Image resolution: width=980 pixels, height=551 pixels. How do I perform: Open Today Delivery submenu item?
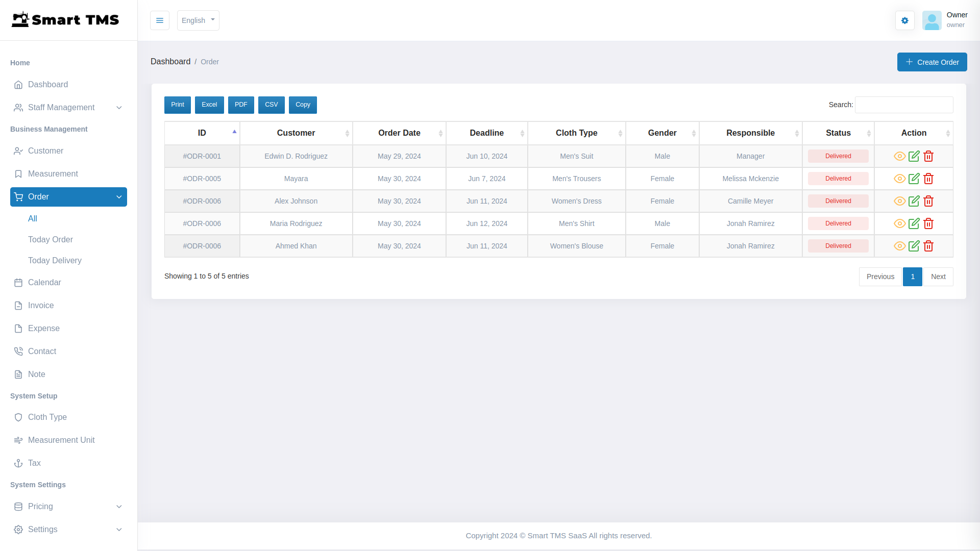(x=55, y=261)
